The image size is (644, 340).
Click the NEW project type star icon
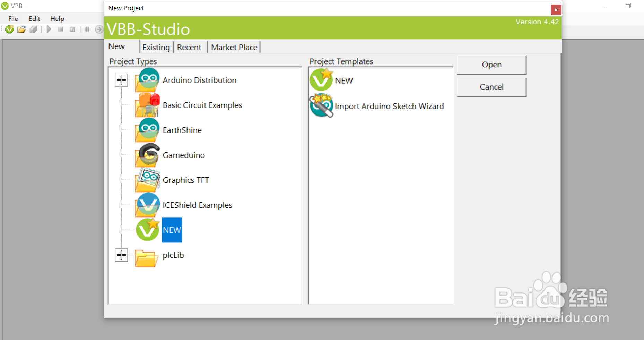pos(148,230)
